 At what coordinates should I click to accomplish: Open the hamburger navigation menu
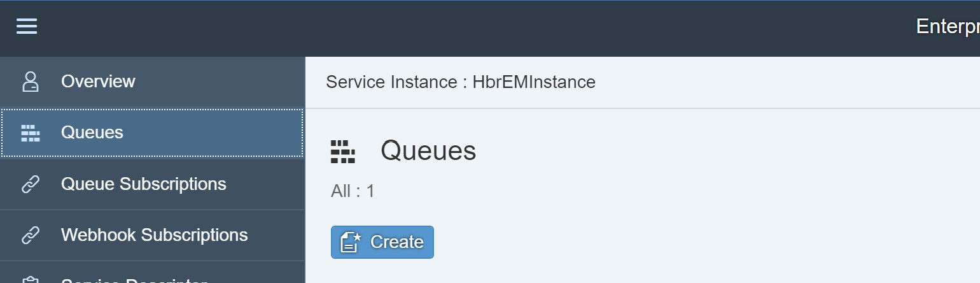(27, 26)
